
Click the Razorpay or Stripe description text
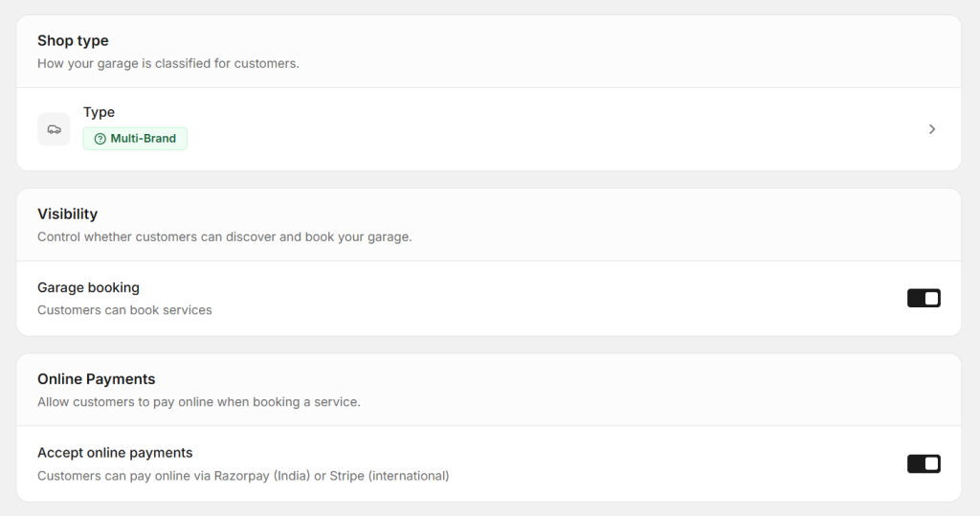pyautogui.click(x=243, y=476)
